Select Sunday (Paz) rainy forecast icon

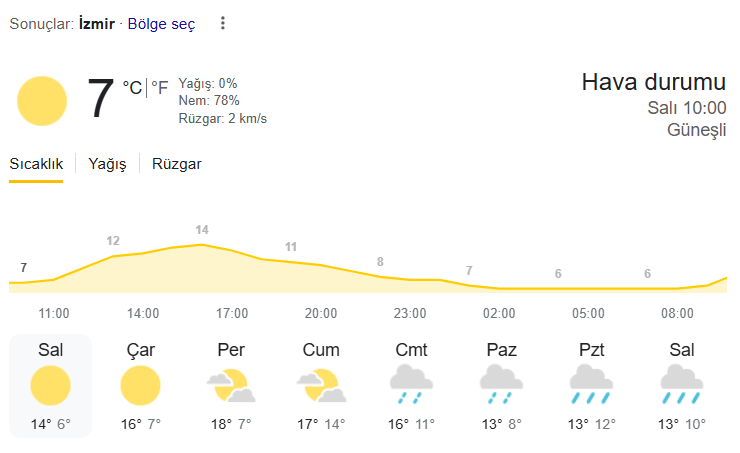coord(500,385)
